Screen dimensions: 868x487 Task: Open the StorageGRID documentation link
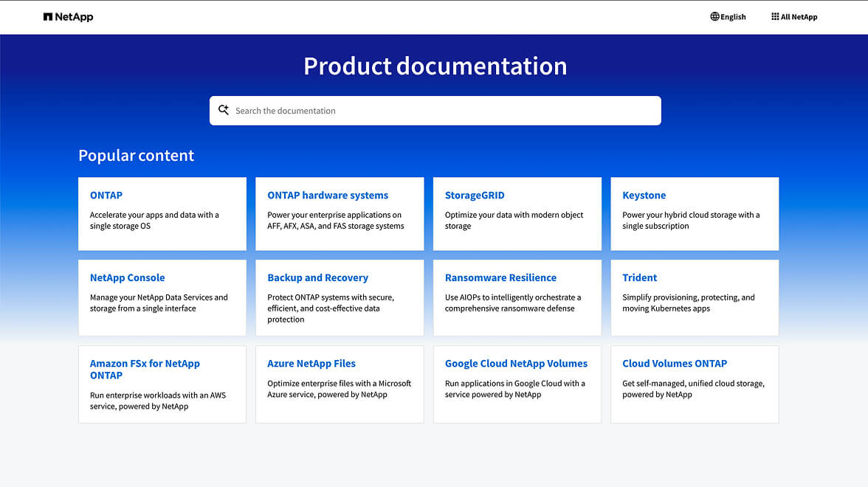pyautogui.click(x=475, y=196)
